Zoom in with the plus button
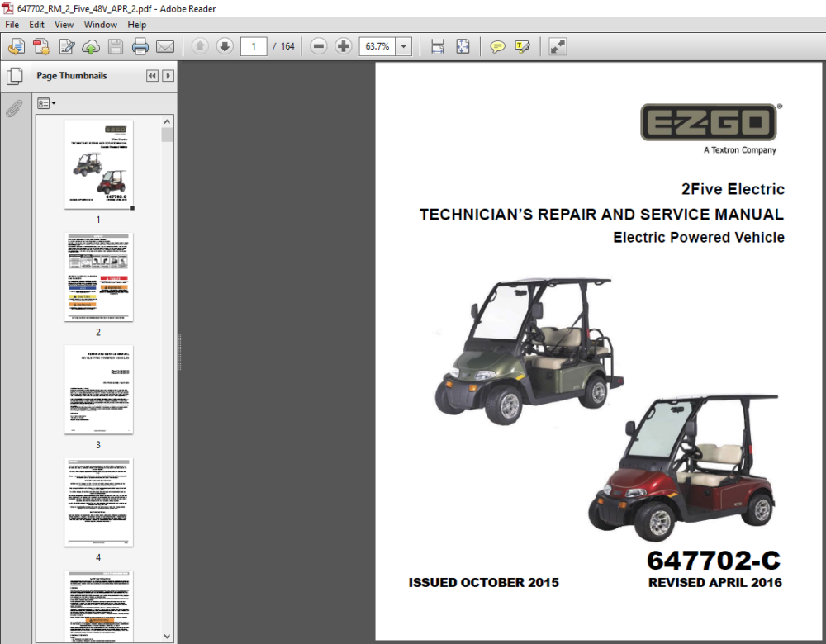This screenshot has width=826, height=644. click(343, 46)
